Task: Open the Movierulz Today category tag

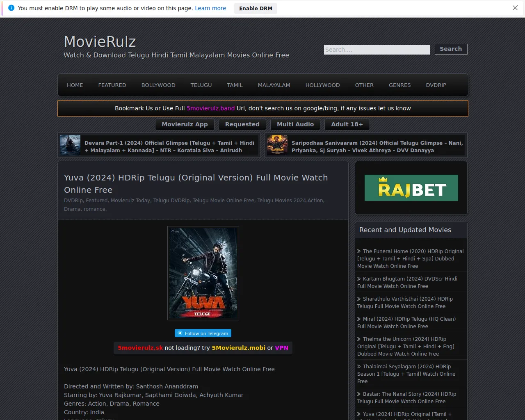Action: [130, 201]
